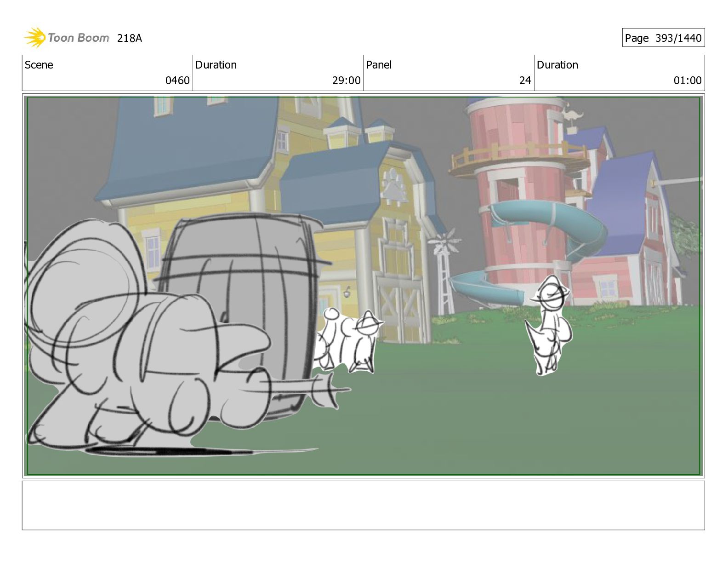Click the scene number 0460
The height and width of the screenshot is (563, 728).
tap(177, 80)
